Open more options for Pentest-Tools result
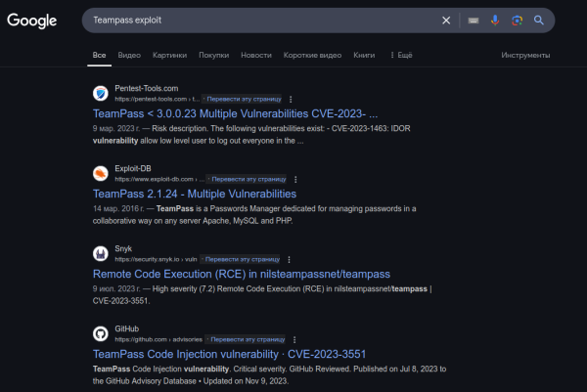This screenshot has width=587, height=392. (x=291, y=99)
